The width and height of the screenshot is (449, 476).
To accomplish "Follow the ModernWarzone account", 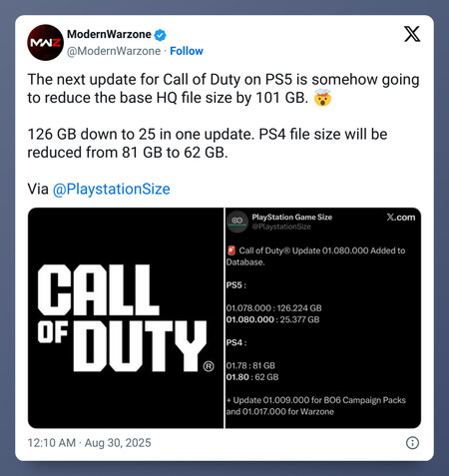I will (x=187, y=51).
